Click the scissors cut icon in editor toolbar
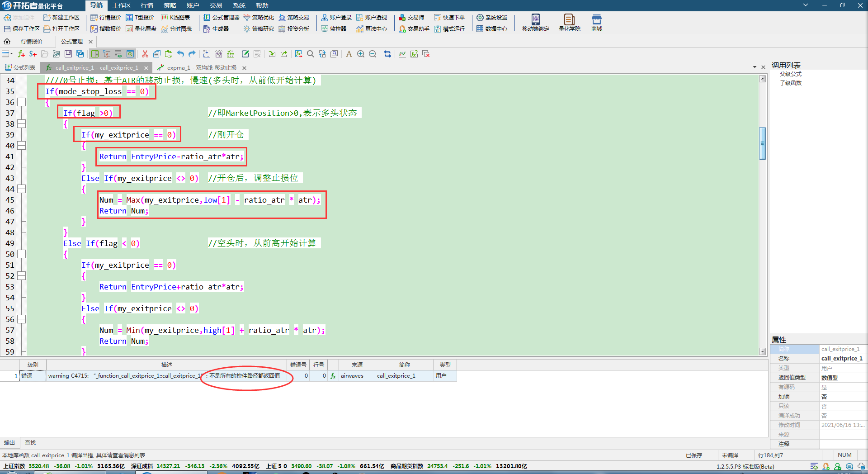 [x=145, y=54]
